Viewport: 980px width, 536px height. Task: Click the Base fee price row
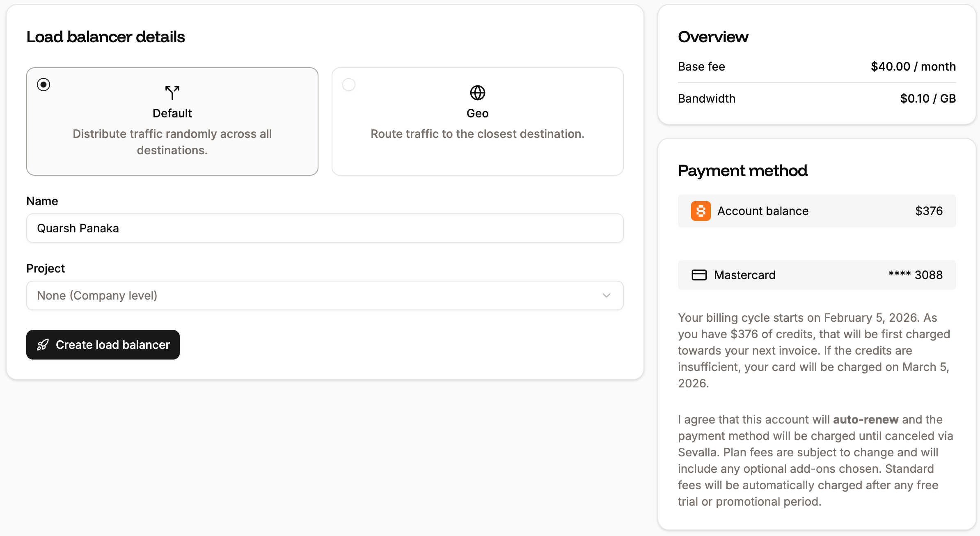click(817, 66)
